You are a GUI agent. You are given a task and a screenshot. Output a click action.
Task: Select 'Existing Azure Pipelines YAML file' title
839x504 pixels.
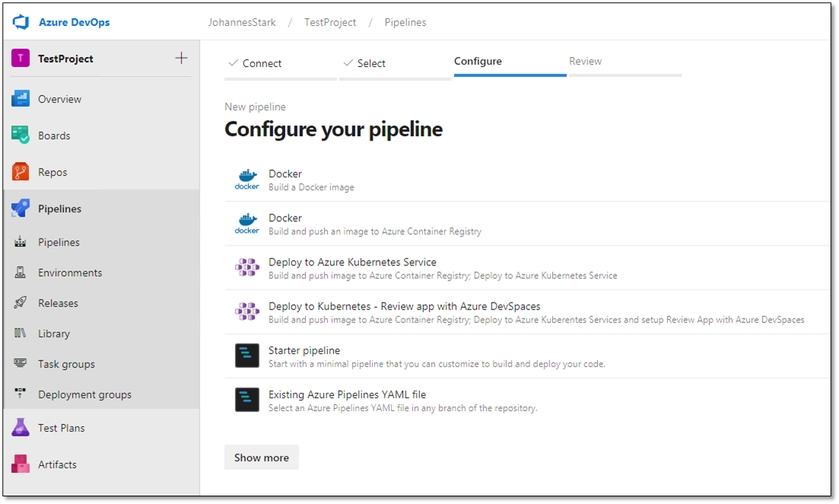tap(348, 395)
